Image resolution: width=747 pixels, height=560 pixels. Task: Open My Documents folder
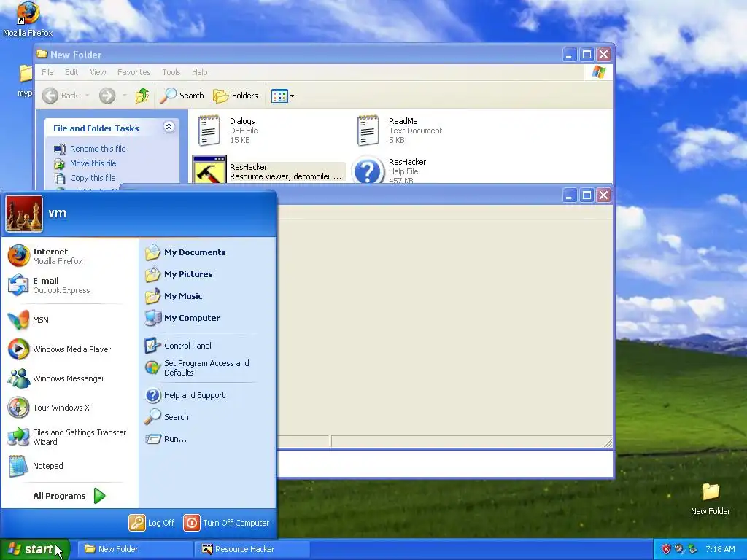point(185,252)
